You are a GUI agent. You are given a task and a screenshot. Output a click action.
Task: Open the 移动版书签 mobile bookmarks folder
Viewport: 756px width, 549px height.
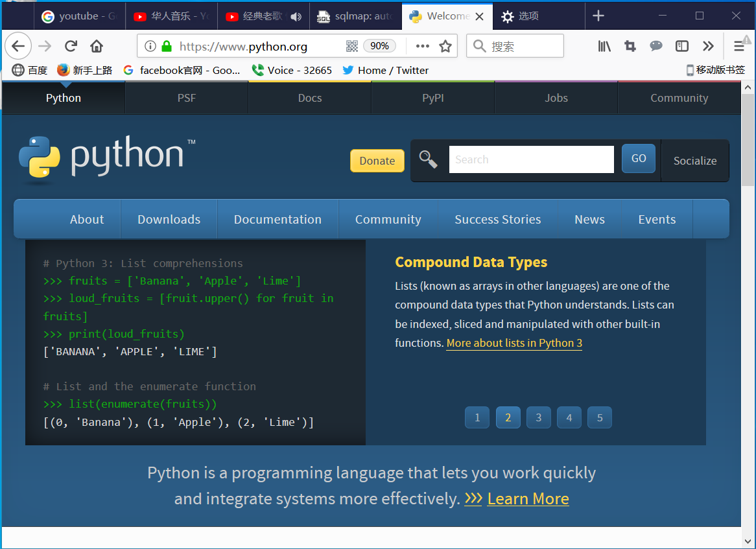(716, 71)
